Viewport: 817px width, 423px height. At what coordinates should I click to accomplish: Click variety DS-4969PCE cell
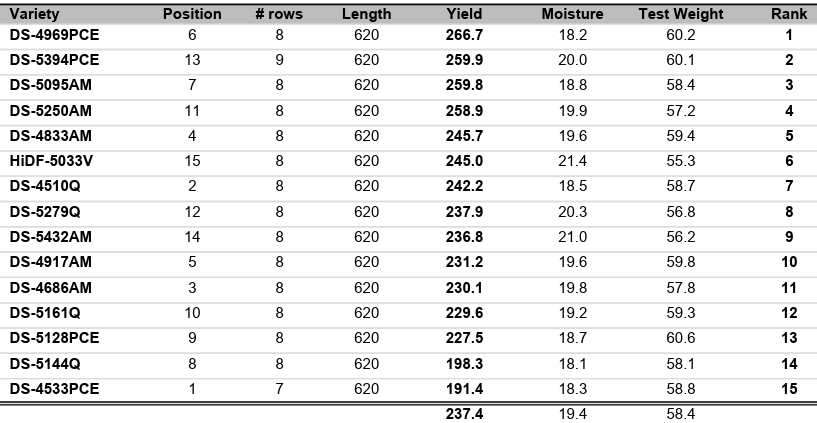click(x=55, y=35)
